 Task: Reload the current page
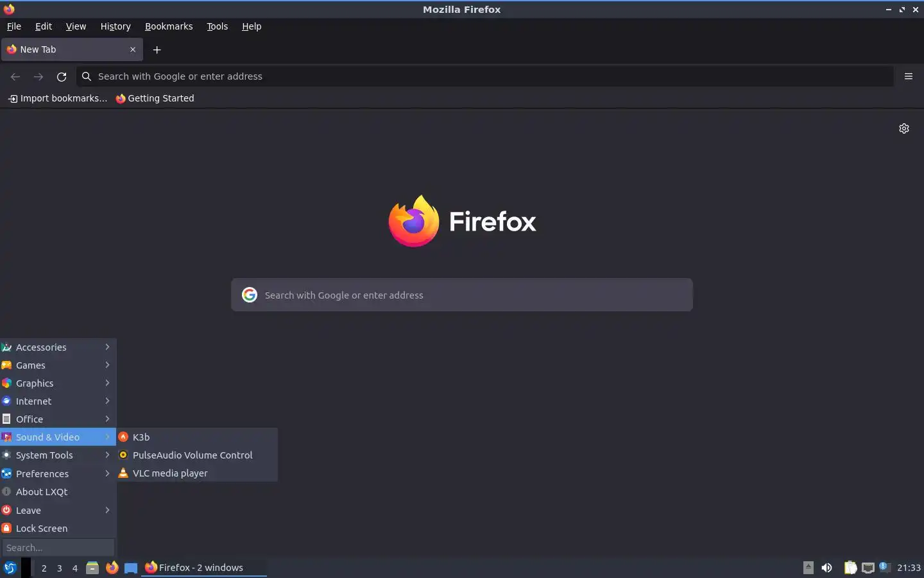[x=62, y=76]
